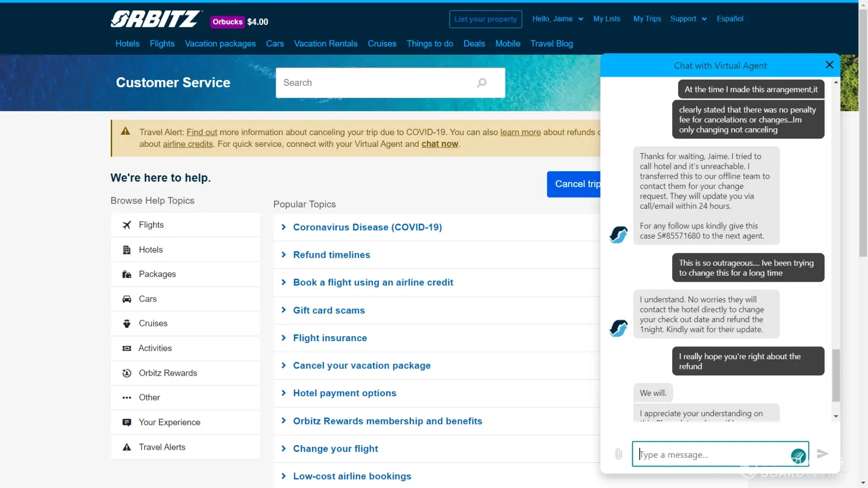Click the Orbucks balance badge
Viewport: 868px width, 488px height.
(240, 22)
